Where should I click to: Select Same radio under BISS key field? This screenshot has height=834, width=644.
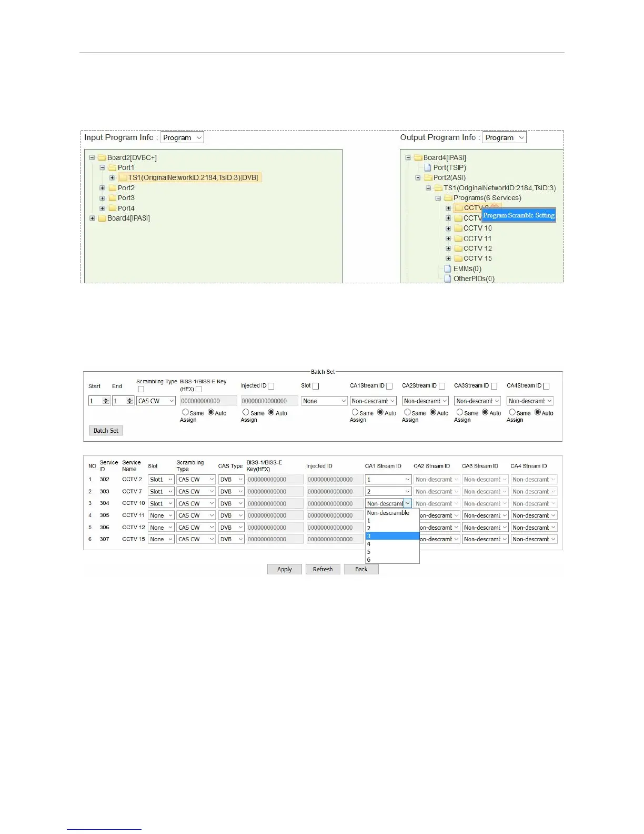coord(185,412)
